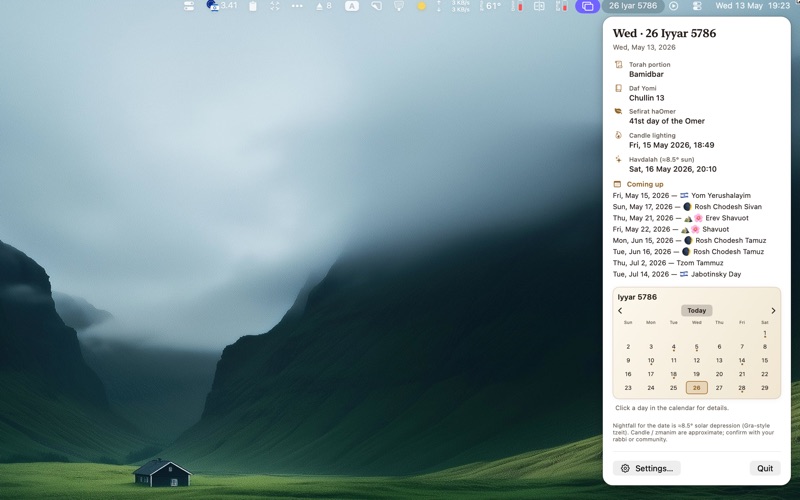Click the play circle menu bar icon

(x=673, y=6)
